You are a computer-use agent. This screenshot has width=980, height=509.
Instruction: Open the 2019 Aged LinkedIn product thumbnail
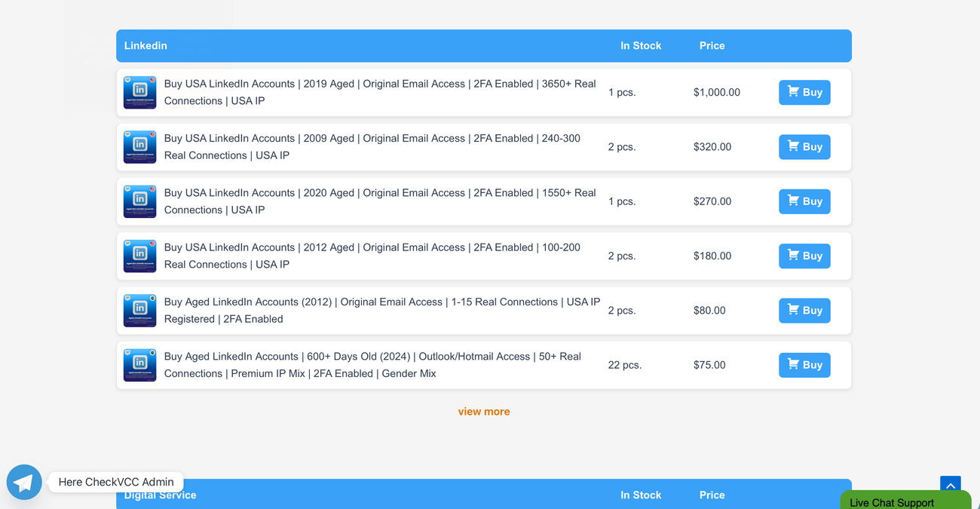[x=139, y=93]
